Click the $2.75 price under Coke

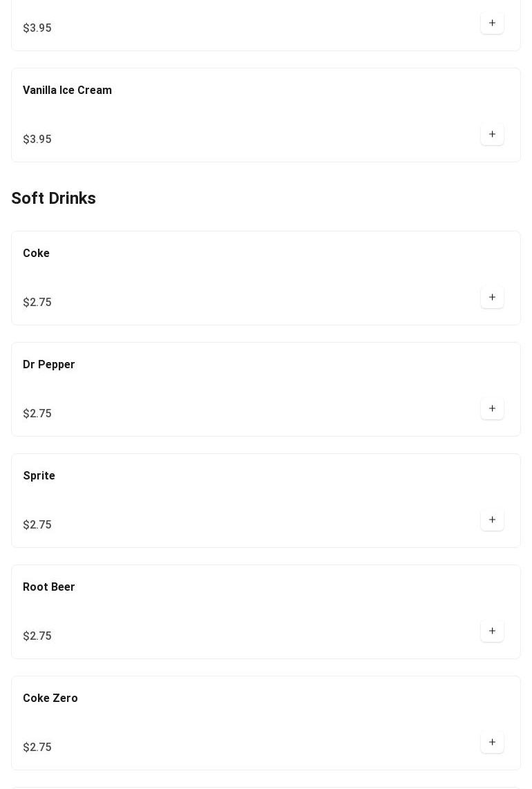37,303
